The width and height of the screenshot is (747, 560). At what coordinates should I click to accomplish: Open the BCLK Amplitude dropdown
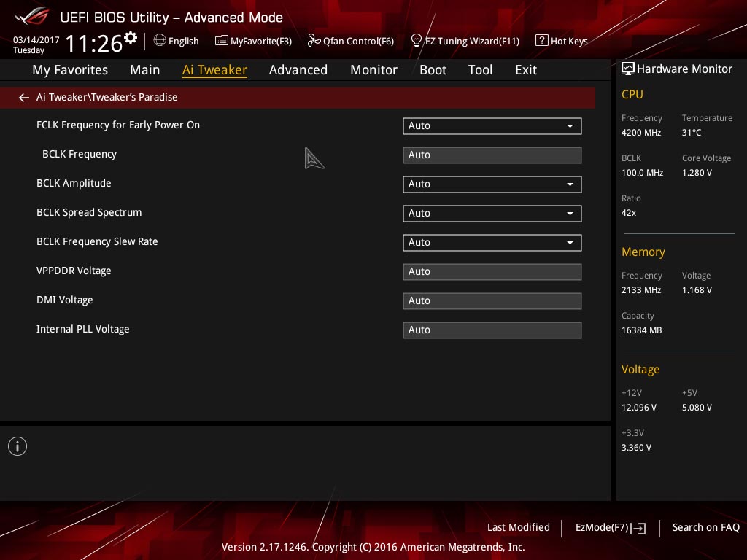(492, 184)
